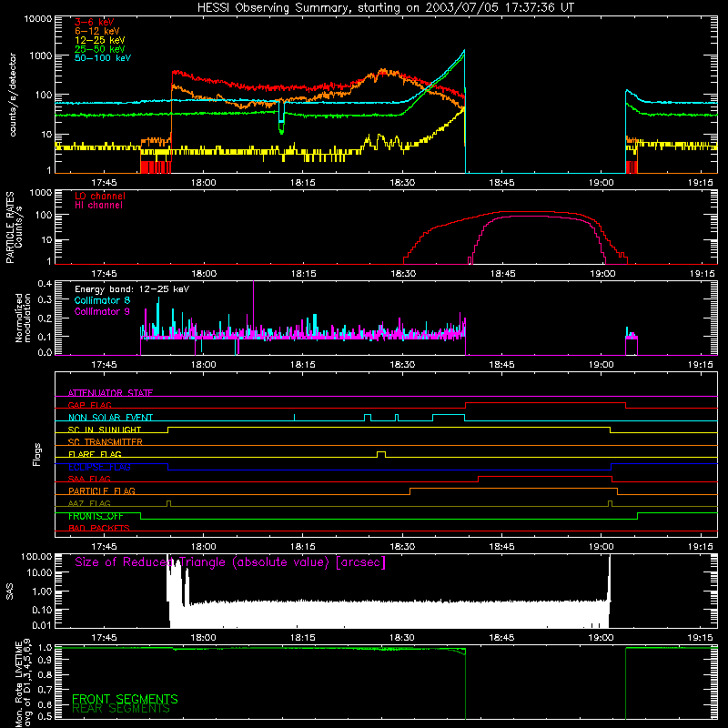Click the FRONT SEGMENTS legend label
The image size is (728, 728).
125,699
